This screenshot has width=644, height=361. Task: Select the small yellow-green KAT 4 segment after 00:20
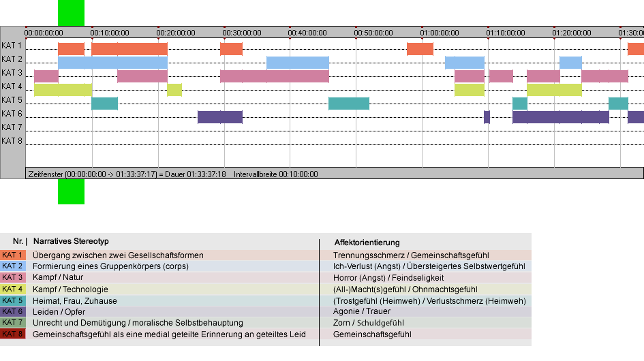[x=174, y=89]
